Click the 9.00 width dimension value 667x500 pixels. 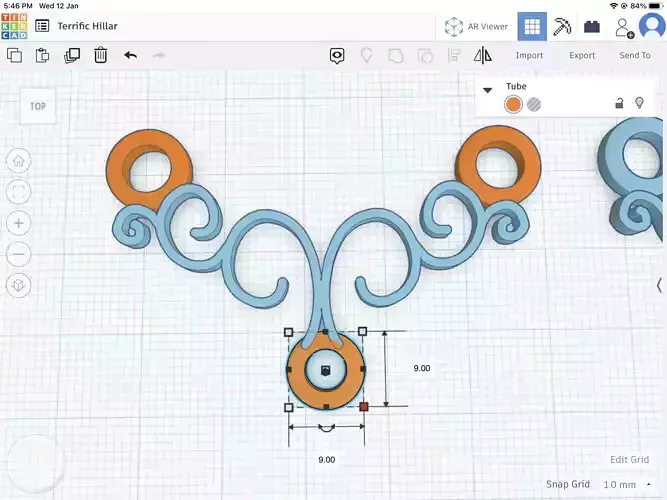(327, 460)
